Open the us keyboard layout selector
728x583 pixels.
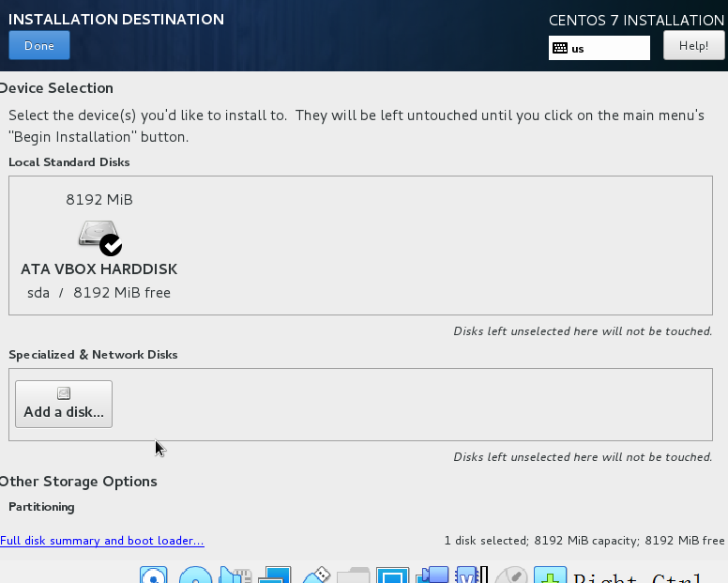point(599,48)
